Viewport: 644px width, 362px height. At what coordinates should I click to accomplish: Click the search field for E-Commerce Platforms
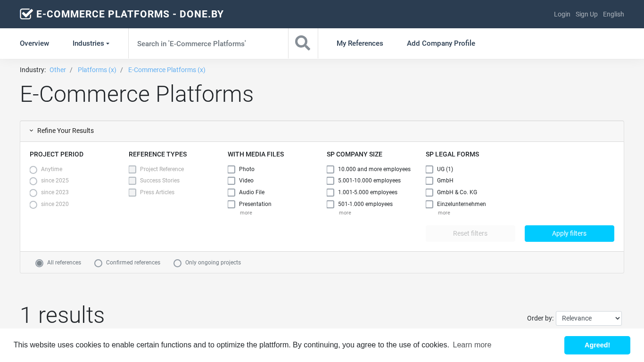(x=208, y=43)
